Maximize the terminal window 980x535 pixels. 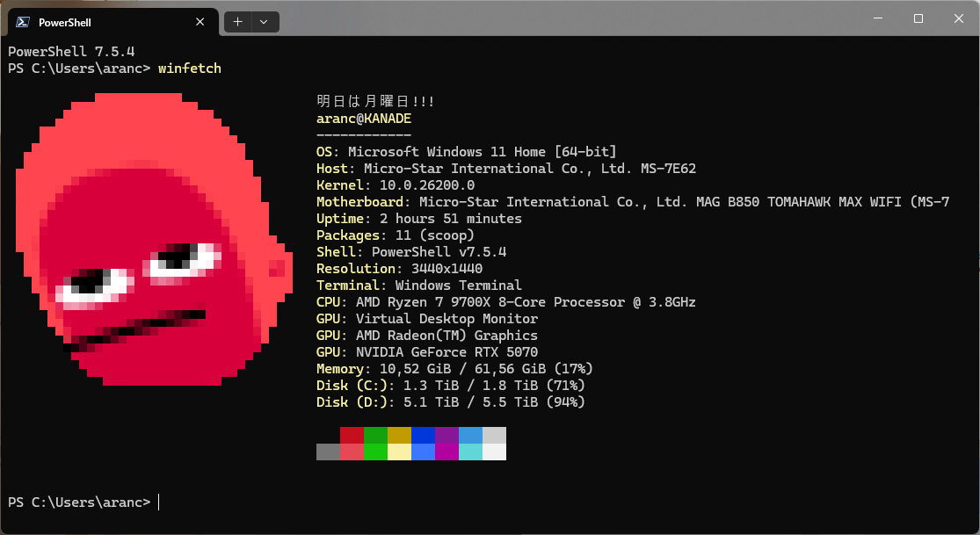tap(918, 18)
